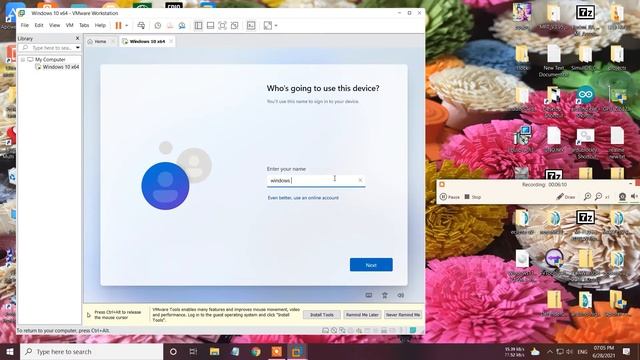
Task: Click the VMware Workstation taskbar icon
Action: [x=297, y=351]
